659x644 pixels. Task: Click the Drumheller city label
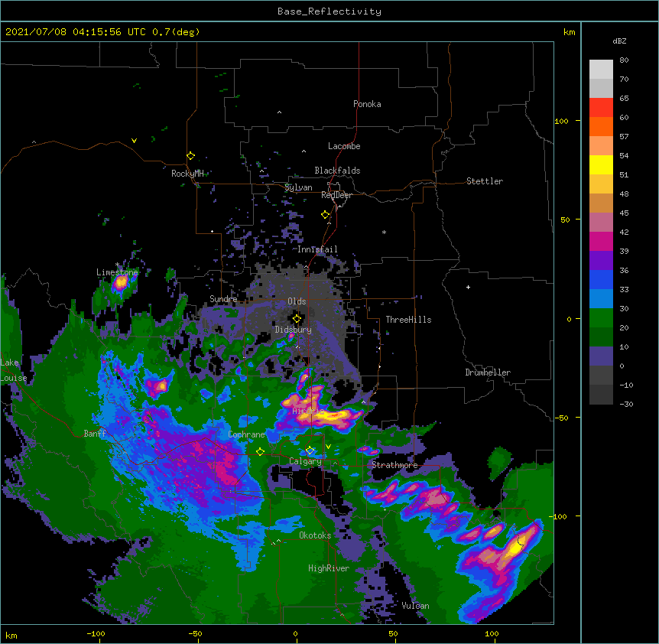pyautogui.click(x=488, y=372)
